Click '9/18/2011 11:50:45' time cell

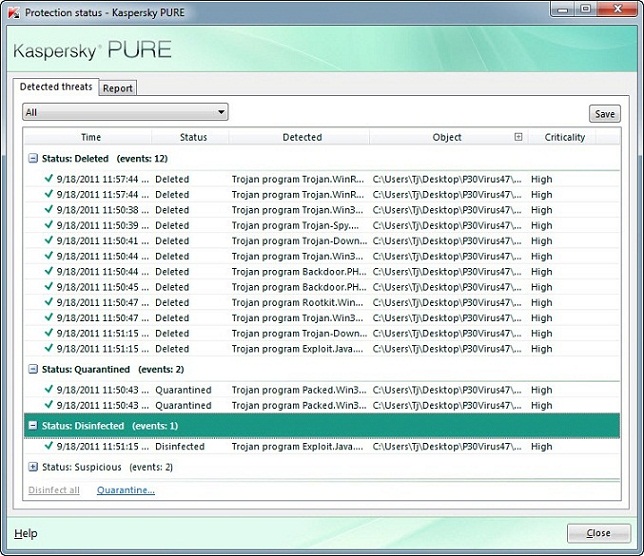[x=103, y=287]
